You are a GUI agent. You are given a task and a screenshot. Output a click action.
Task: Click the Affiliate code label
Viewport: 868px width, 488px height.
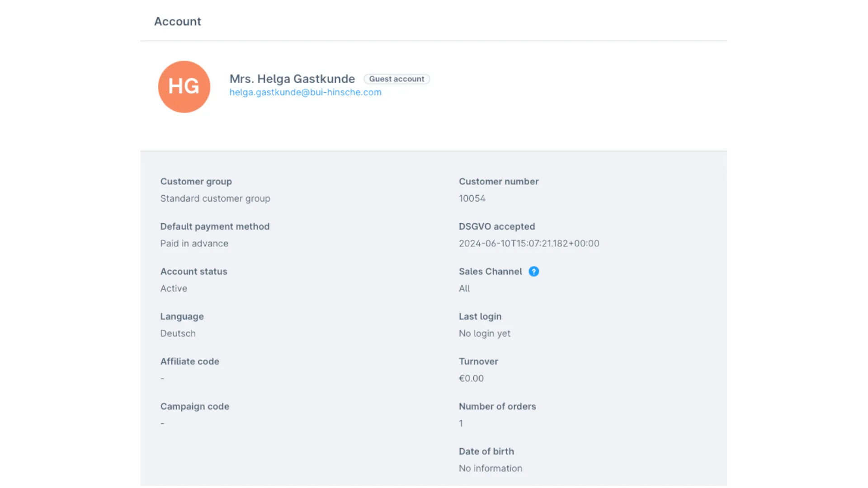pyautogui.click(x=189, y=361)
